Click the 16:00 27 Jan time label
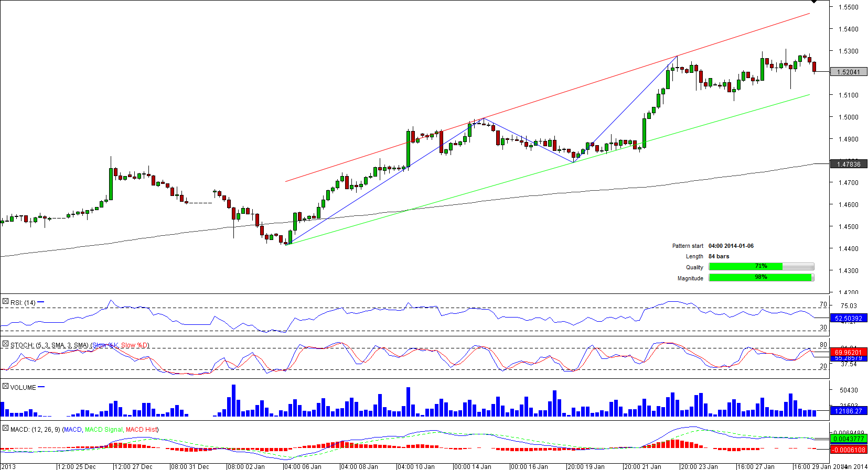 (756, 467)
